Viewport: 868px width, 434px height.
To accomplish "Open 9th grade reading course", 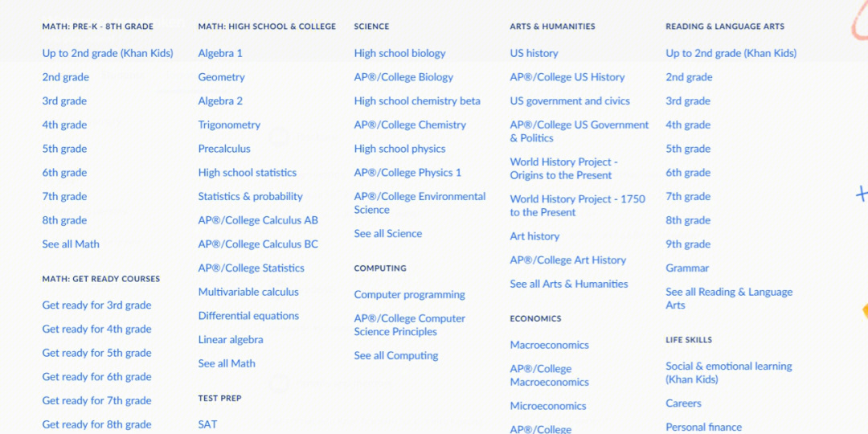I will click(x=688, y=244).
